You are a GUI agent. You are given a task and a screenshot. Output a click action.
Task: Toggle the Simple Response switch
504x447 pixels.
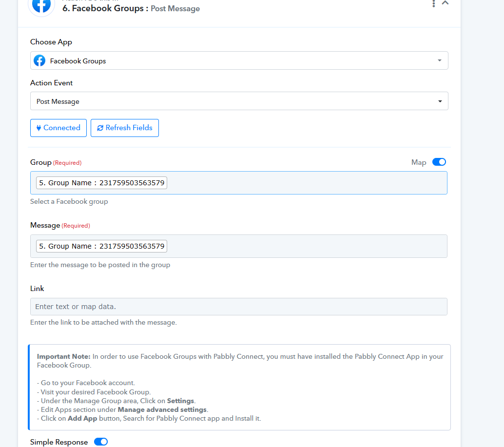click(x=101, y=442)
